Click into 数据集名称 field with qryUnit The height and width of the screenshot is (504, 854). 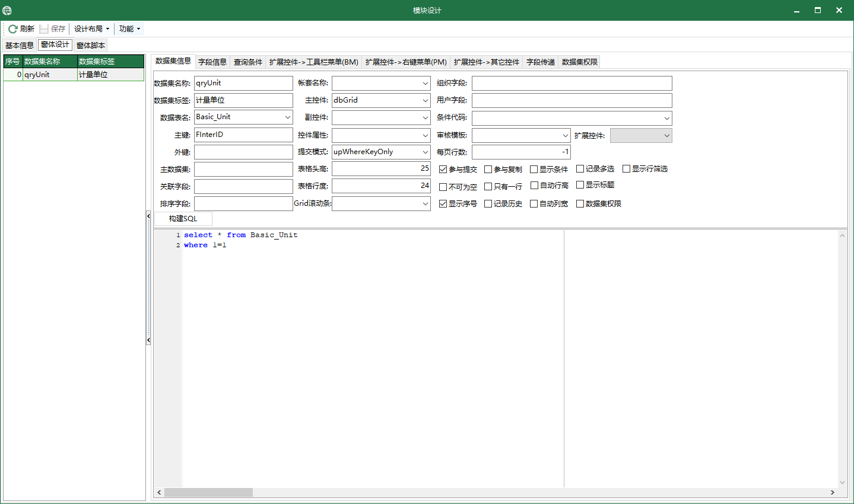click(243, 83)
